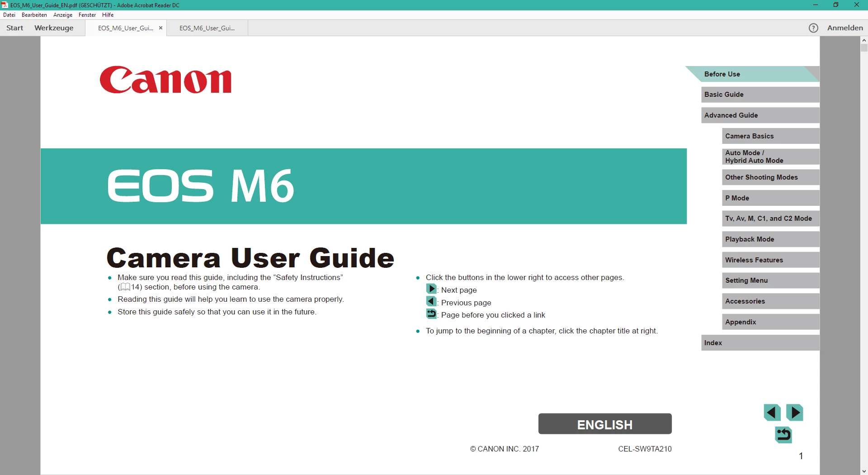Open the Datei menu

click(x=9, y=15)
